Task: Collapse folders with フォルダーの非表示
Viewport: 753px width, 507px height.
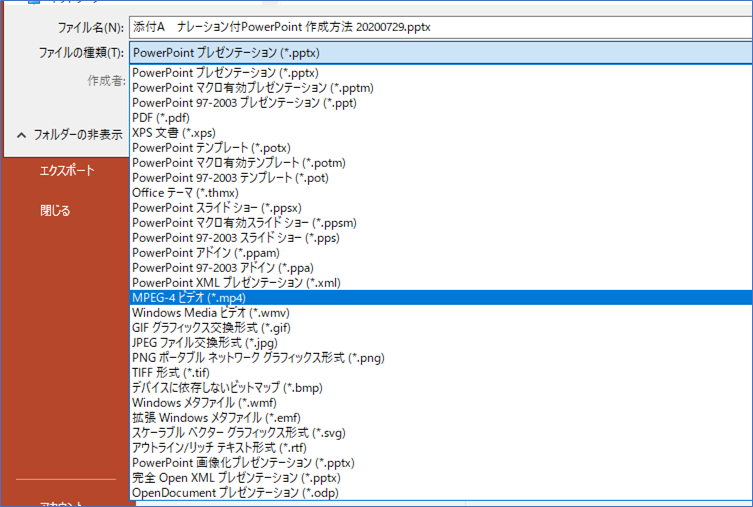Action: point(70,135)
